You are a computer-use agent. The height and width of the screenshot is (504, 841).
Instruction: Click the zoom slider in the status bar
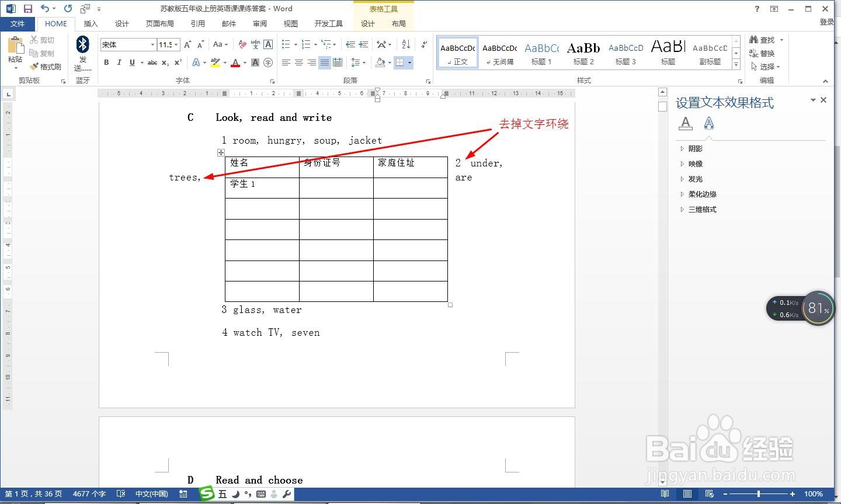[759, 494]
